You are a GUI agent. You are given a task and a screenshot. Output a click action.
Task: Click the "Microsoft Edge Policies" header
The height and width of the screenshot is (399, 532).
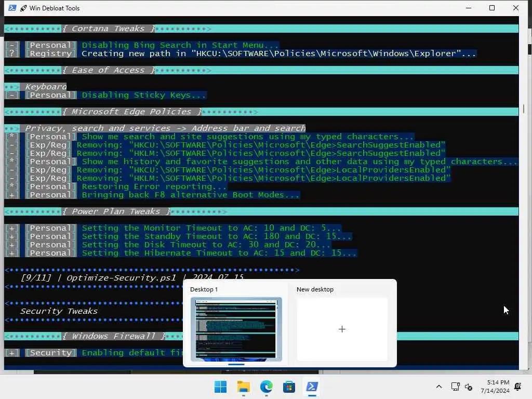(x=131, y=112)
